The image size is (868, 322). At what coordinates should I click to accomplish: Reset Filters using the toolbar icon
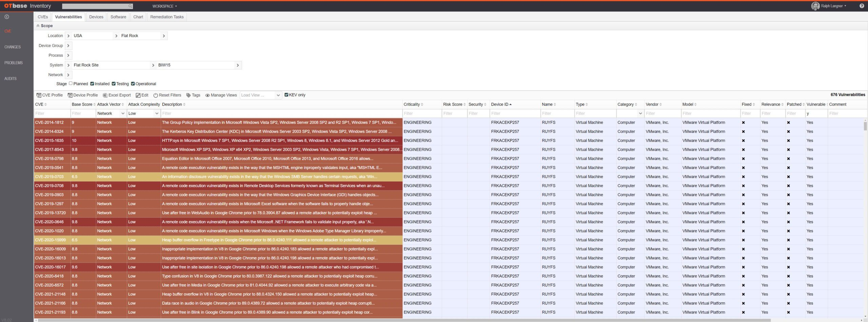[156, 95]
